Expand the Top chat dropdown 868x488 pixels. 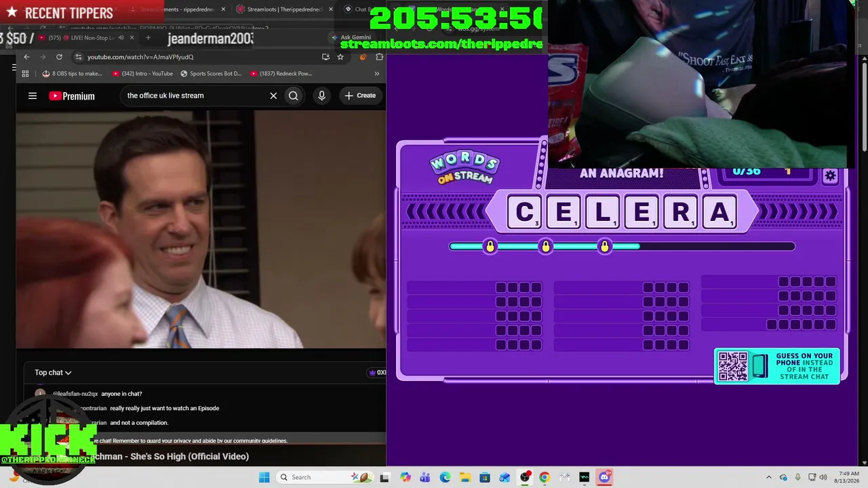[53, 373]
